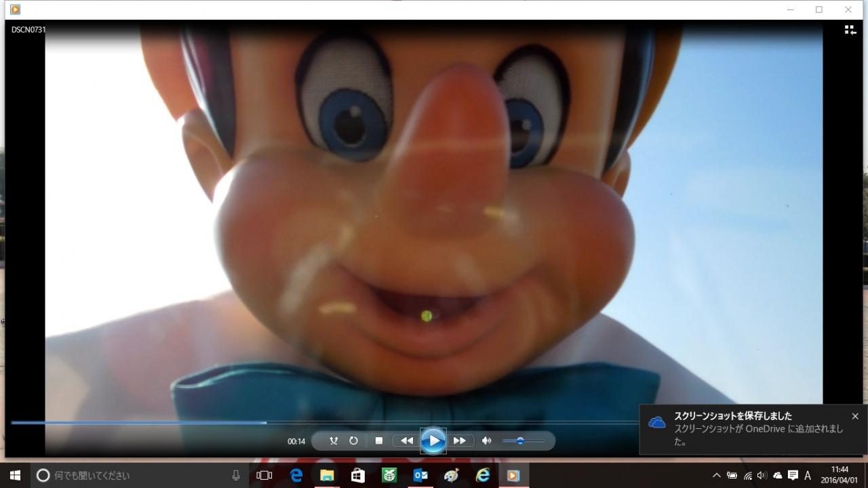
Task: Click the Cortana search box
Action: tap(136, 475)
